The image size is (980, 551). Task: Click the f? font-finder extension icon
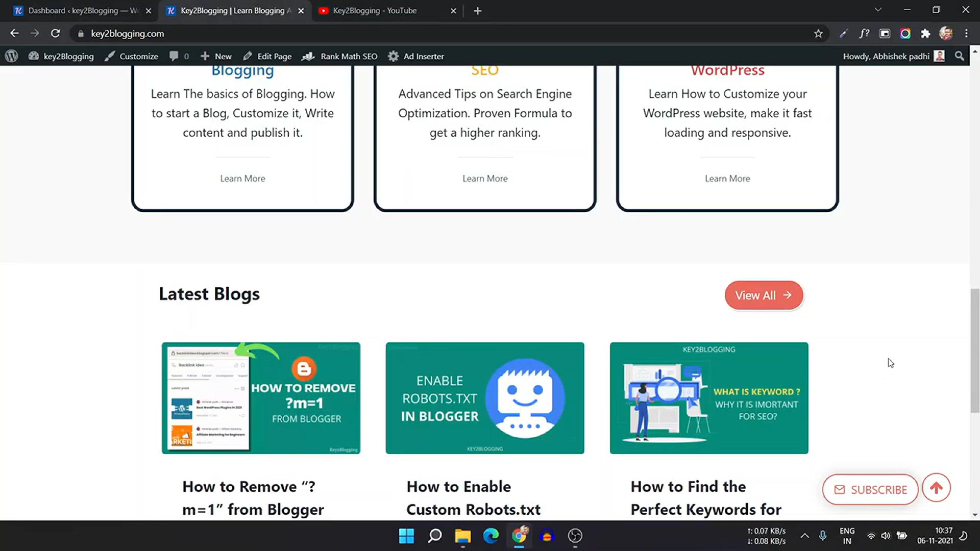(x=864, y=34)
